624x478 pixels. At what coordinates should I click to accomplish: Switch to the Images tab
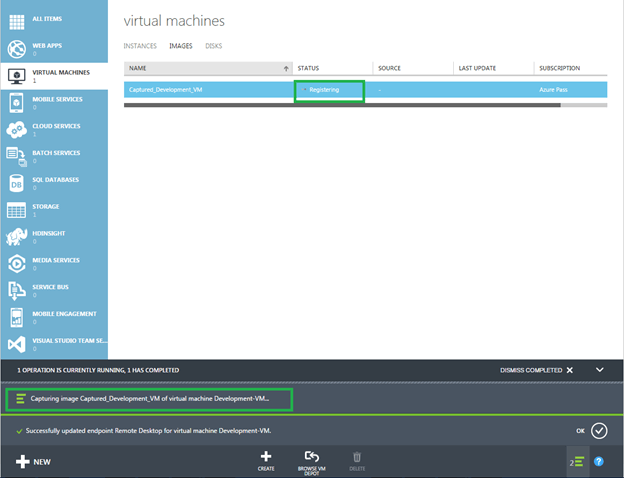click(181, 46)
